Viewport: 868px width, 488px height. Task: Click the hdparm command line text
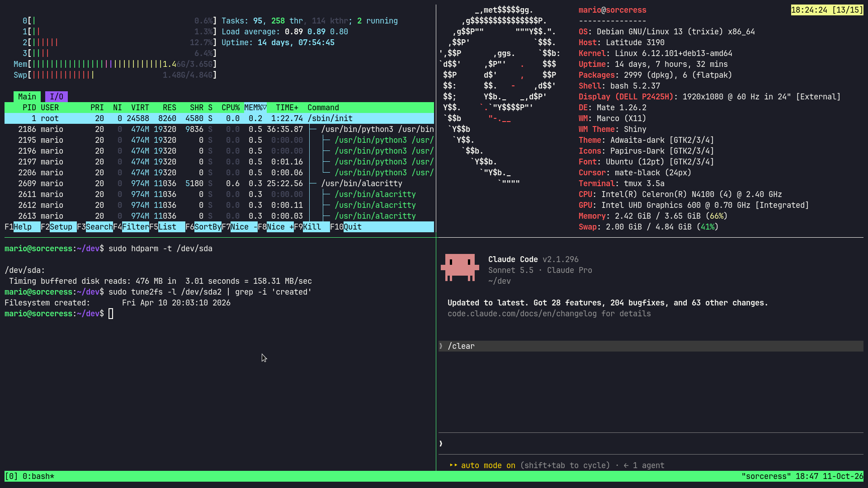[160, 249]
